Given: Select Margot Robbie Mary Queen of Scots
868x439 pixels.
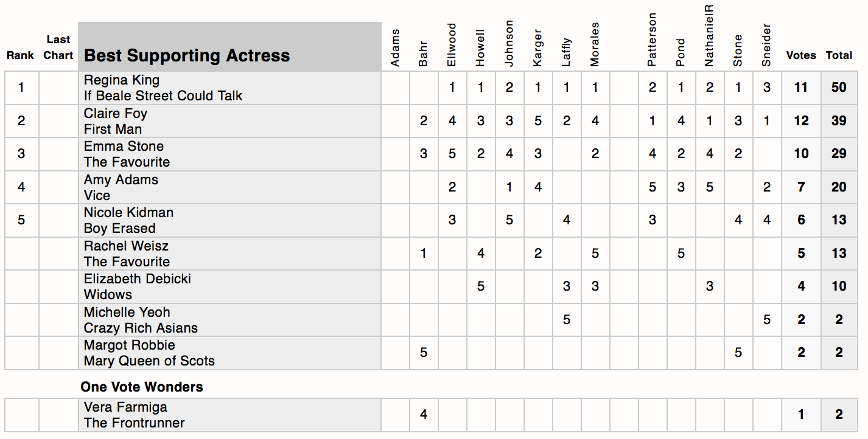Looking at the screenshot, I should point(229,353).
